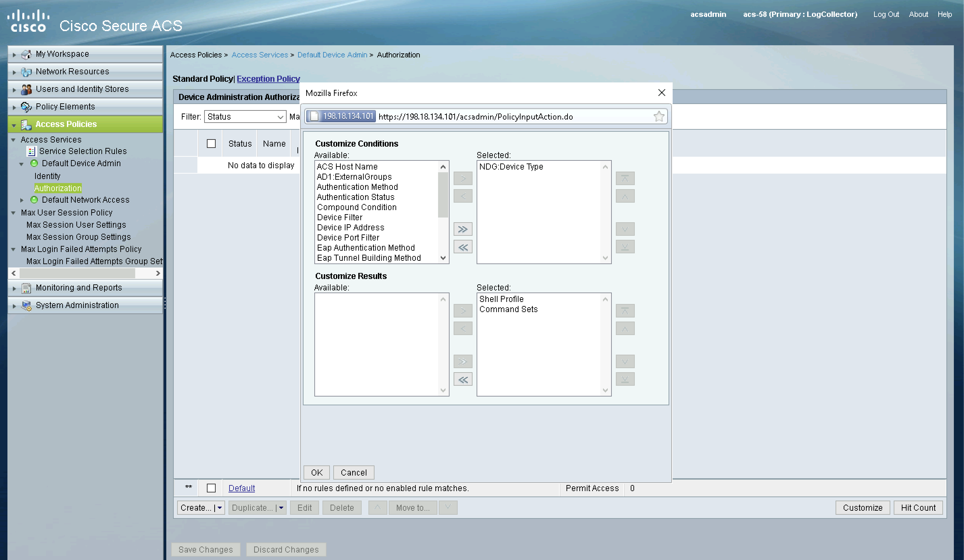
Task: Click the Network Resources icon
Action: [x=26, y=72]
